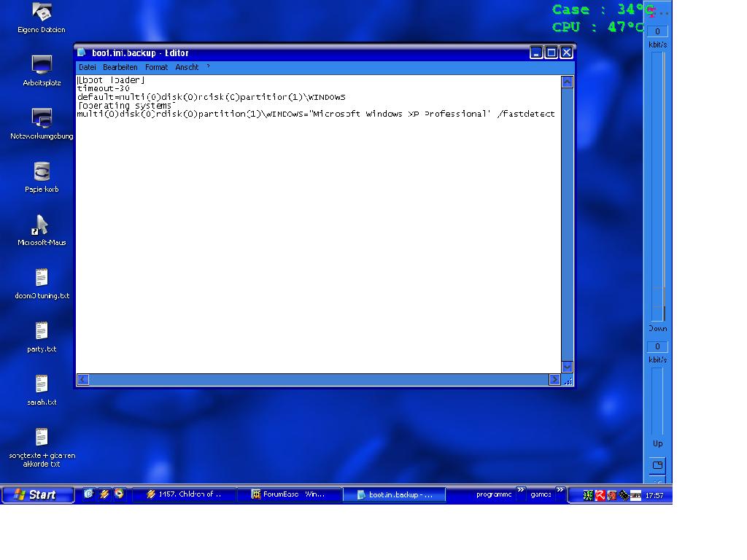Switch to the 1157. Children of... taskbar button

pyautogui.click(x=184, y=494)
